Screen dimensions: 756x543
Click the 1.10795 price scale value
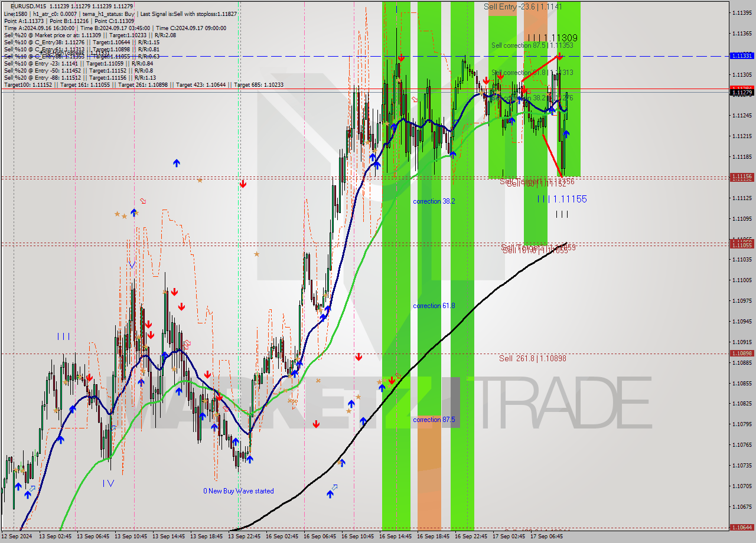(741, 424)
